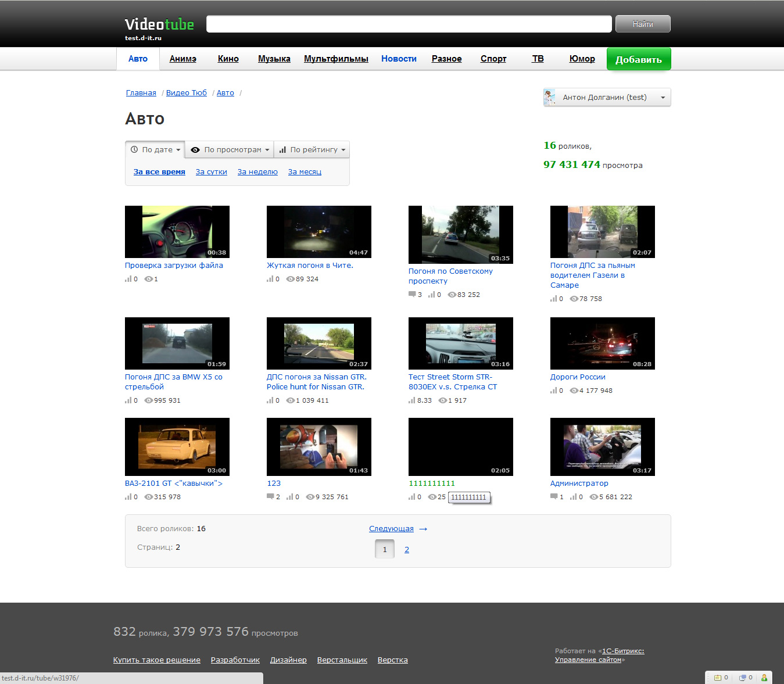Open the ВАЗ-2101 GT video thumbnail
This screenshot has height=684, width=784.
(x=177, y=446)
